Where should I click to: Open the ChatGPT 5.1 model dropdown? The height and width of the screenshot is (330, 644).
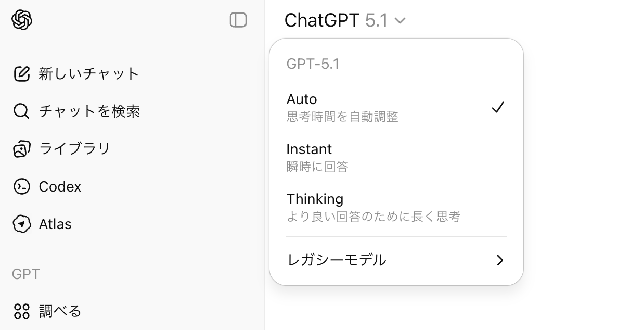(x=345, y=21)
